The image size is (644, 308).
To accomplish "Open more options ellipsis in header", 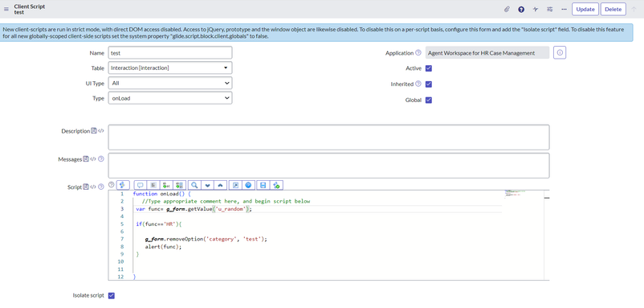I will pyautogui.click(x=564, y=9).
